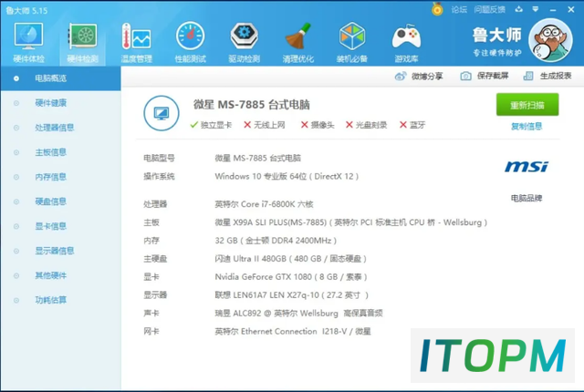Launch 性能测试 performance test gauge icon
The width and height of the screenshot is (584, 392).
[191, 43]
